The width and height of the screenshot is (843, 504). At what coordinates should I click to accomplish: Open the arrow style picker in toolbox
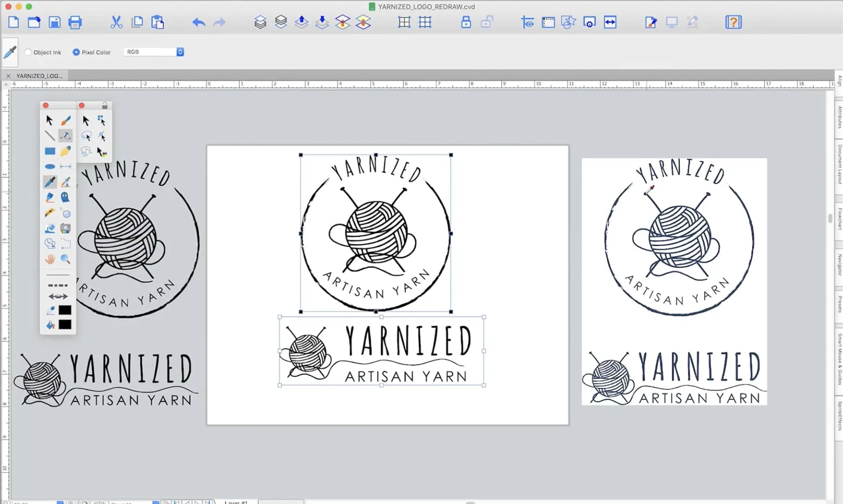[58, 297]
